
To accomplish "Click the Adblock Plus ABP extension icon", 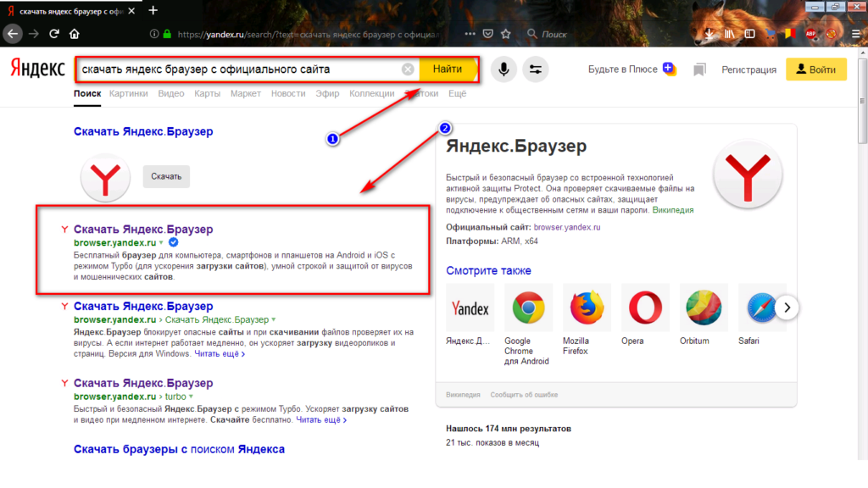I will (x=811, y=34).
